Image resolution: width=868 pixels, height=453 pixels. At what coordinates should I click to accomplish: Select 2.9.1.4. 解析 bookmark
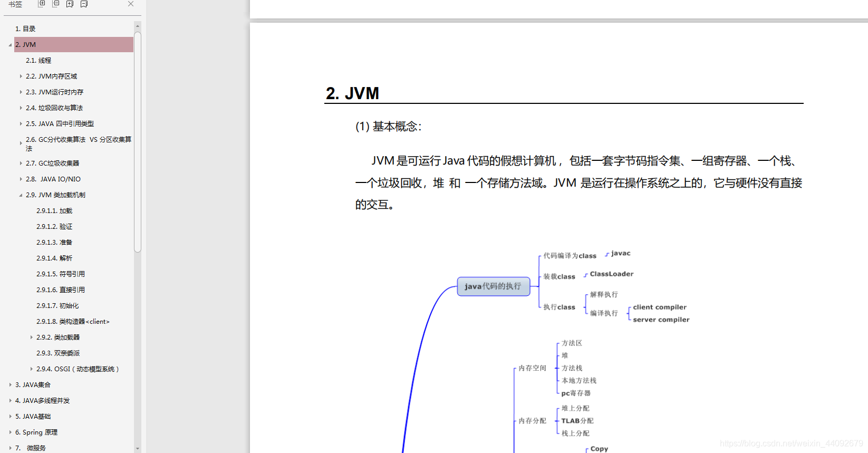pyautogui.click(x=54, y=258)
